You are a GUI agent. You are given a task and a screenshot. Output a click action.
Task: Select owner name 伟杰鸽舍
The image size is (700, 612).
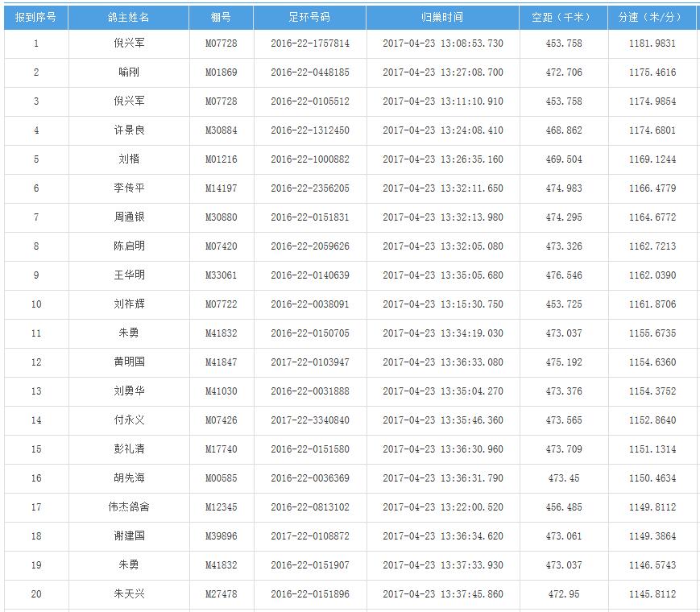(129, 507)
